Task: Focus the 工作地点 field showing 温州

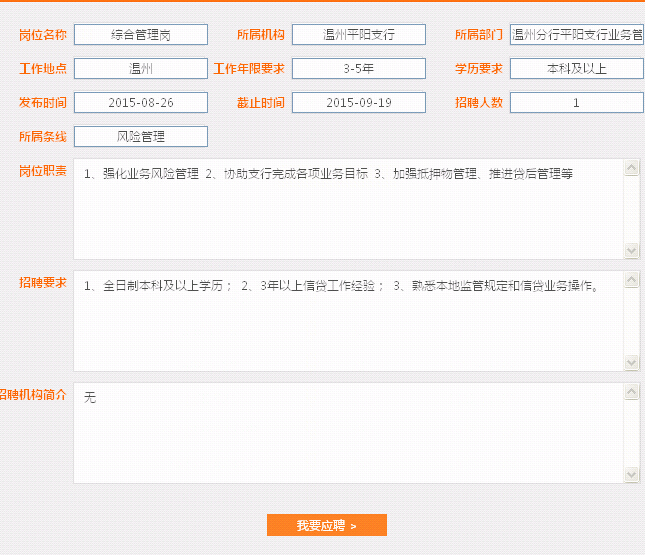Action: (x=141, y=69)
